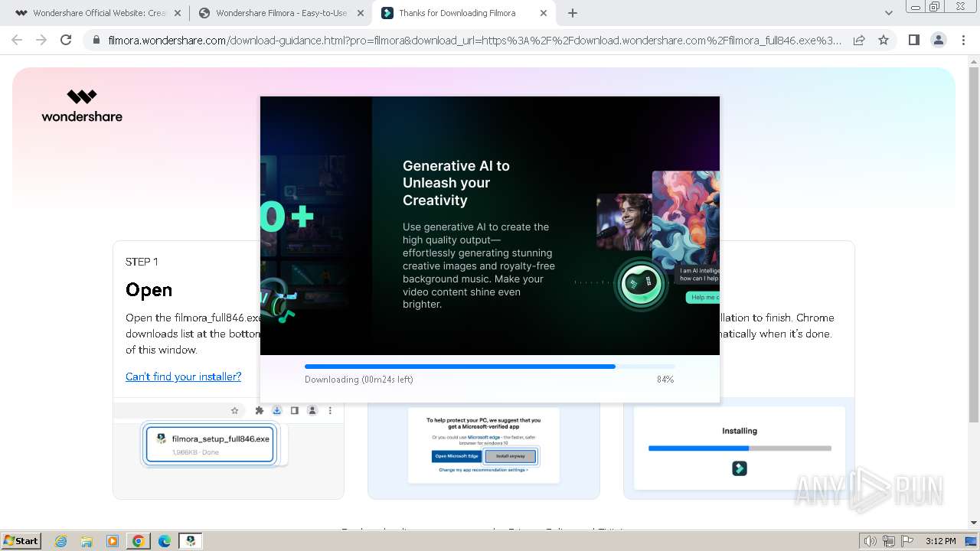Viewport: 980px width, 551px height.
Task: Expand the tab search dropdown
Action: tap(889, 13)
